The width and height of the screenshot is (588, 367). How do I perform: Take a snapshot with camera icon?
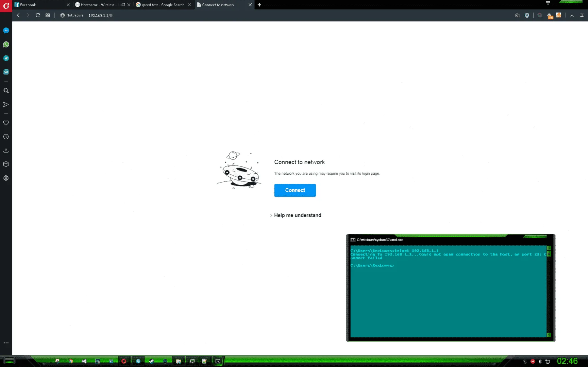[517, 15]
